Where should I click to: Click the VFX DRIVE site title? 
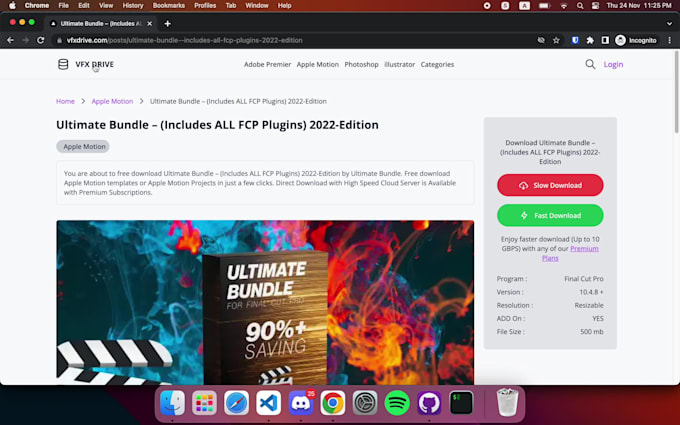coord(95,64)
